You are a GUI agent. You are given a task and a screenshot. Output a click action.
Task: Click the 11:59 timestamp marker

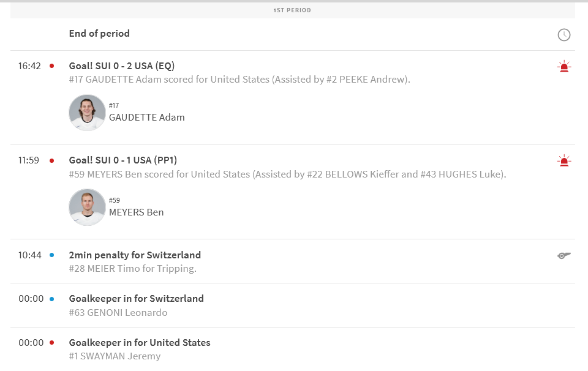(x=29, y=160)
